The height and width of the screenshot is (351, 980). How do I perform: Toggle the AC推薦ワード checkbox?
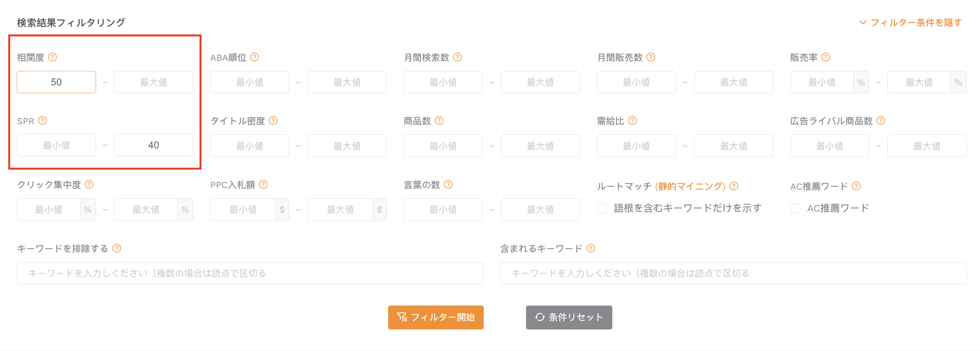tap(795, 208)
